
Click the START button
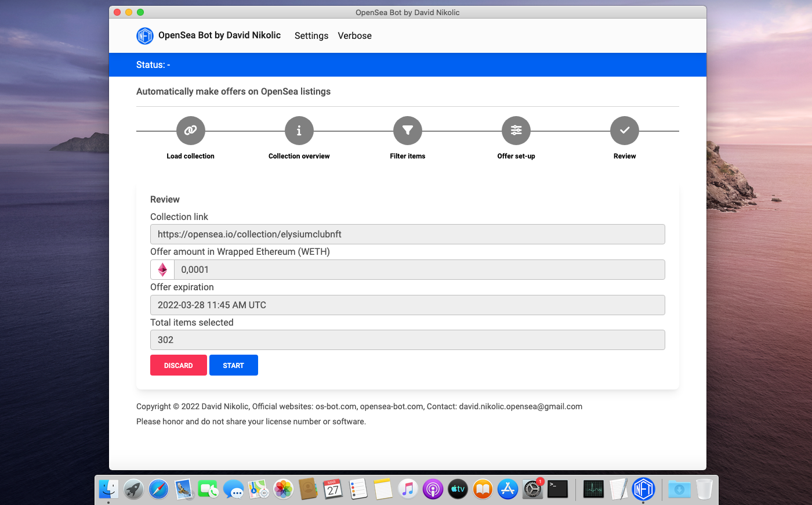pos(234,365)
